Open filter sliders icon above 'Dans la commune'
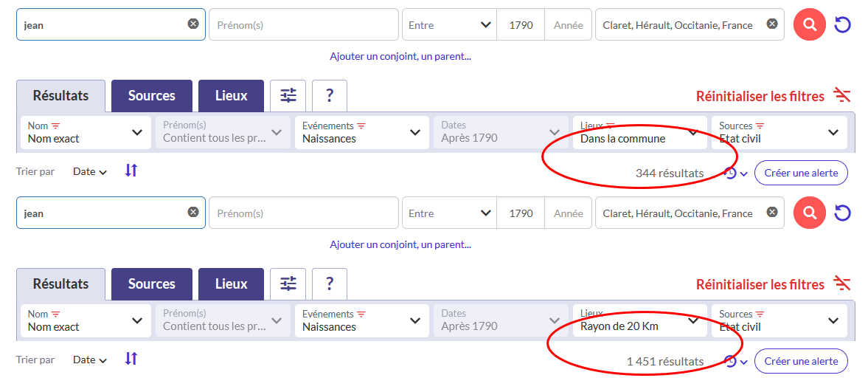This screenshot has height=378, width=868. 288,96
